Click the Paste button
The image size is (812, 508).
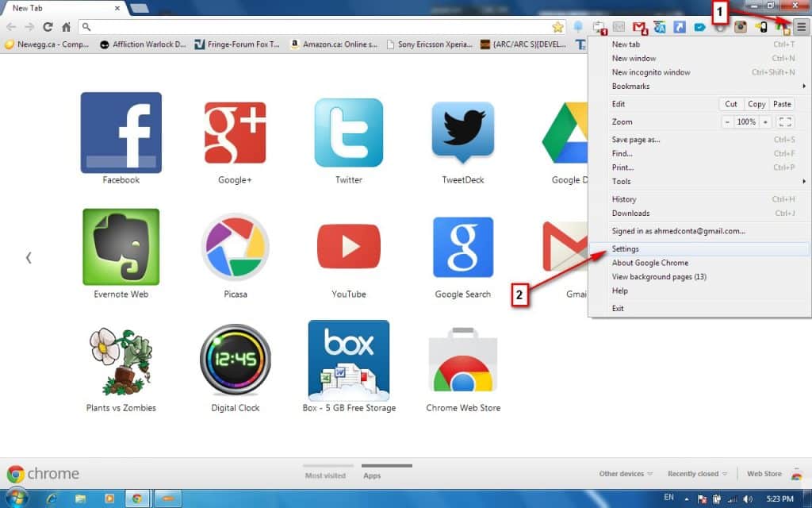pos(782,104)
